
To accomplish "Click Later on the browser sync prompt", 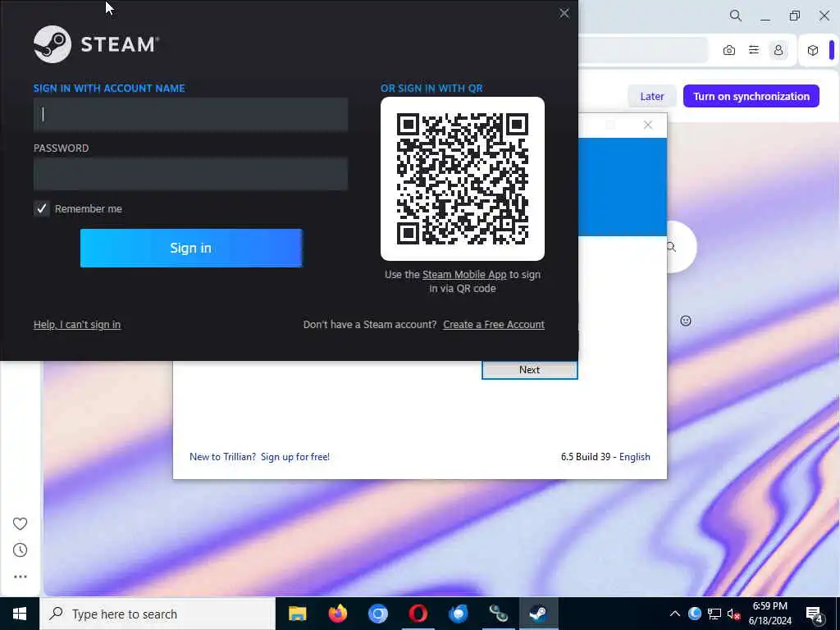I will (652, 97).
